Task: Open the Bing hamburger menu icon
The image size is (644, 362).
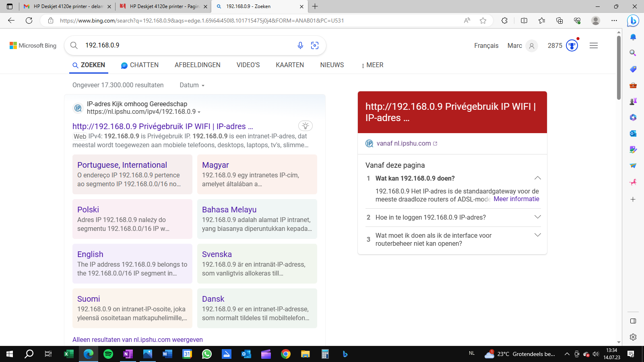Action: click(594, 45)
